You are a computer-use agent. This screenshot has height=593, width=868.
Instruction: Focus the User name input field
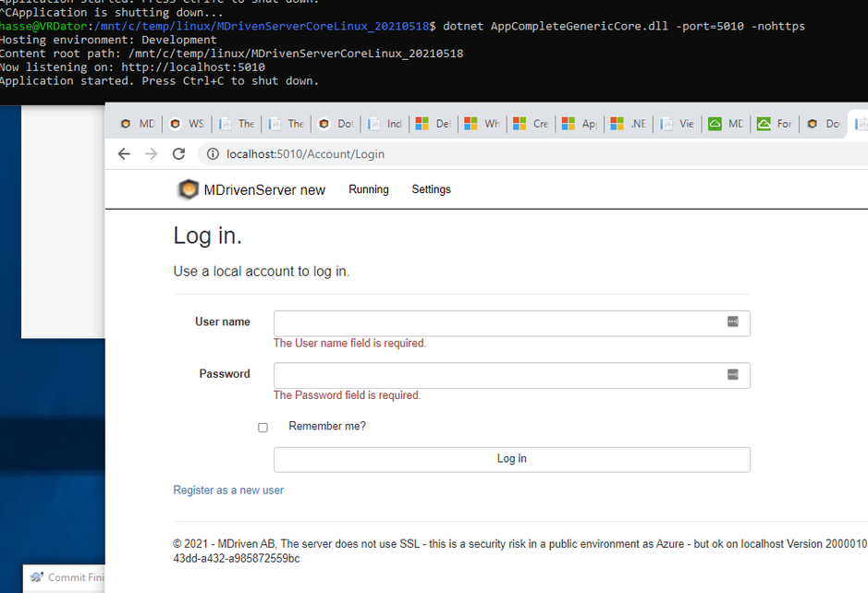point(512,323)
